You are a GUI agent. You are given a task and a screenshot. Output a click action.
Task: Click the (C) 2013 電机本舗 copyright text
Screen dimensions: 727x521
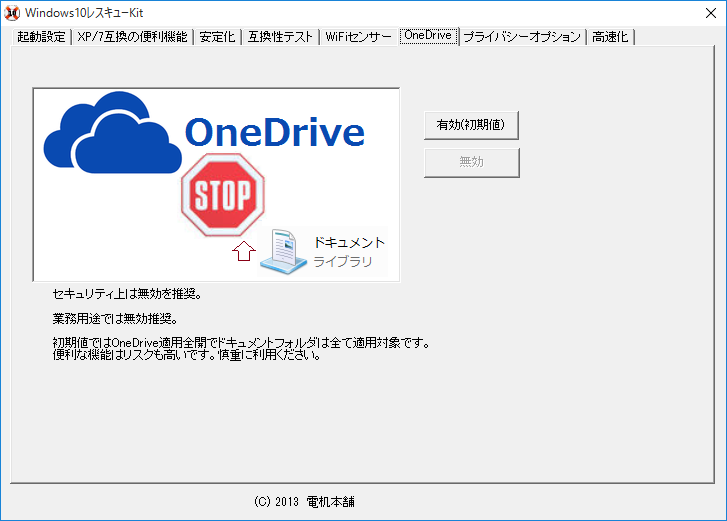(306, 501)
